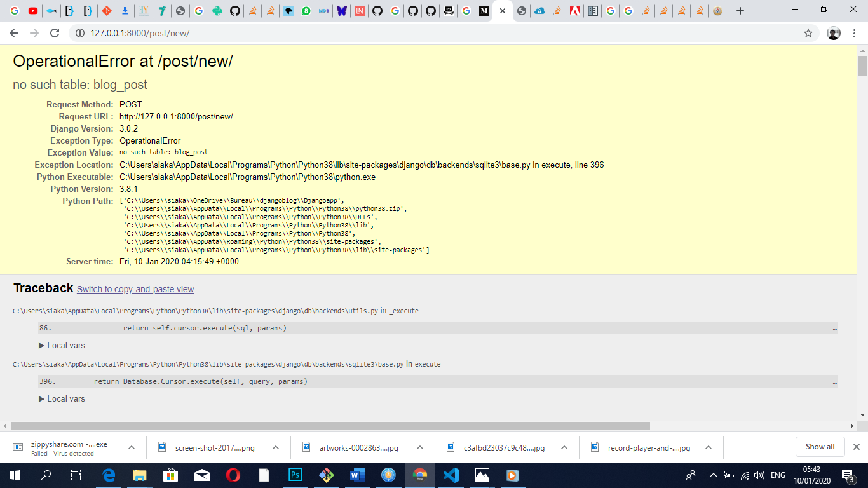The image size is (868, 488).
Task: Select the red LN icon tab
Action: (360, 11)
